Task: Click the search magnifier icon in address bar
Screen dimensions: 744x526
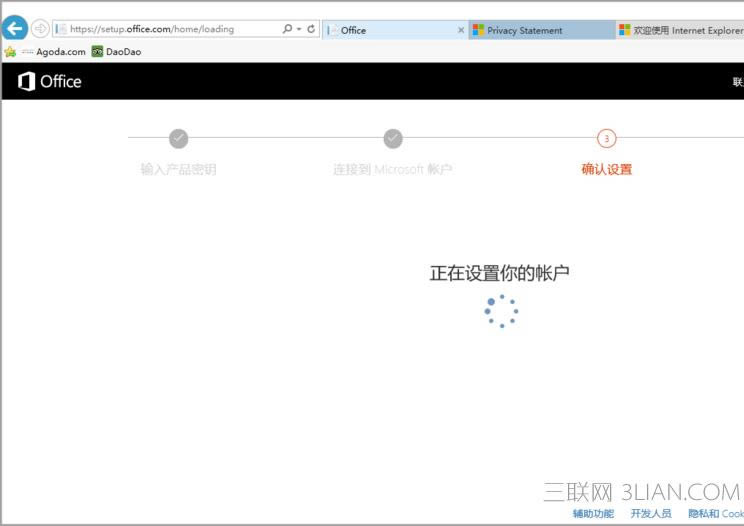Action: point(287,29)
